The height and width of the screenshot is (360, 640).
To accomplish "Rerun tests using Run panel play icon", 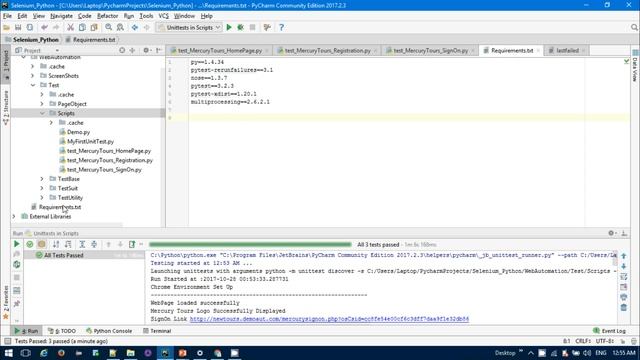I will coord(17,244).
